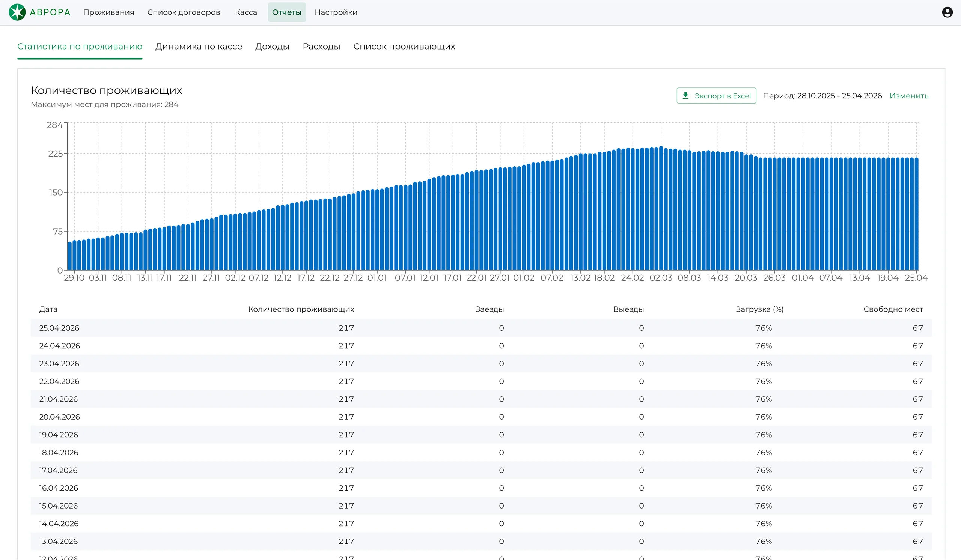The image size is (961, 560).
Task: Click the period text 28.10.2025 - 25.04.2026
Action: [839, 96]
